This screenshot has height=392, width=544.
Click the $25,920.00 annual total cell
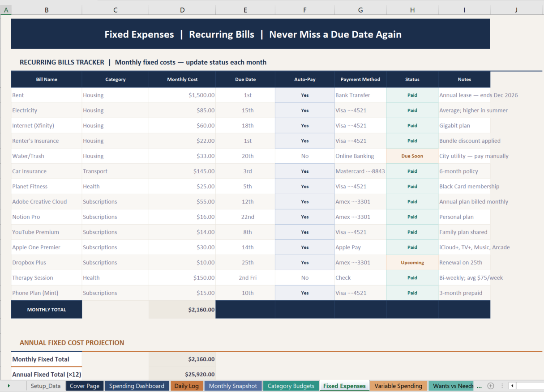pos(182,375)
